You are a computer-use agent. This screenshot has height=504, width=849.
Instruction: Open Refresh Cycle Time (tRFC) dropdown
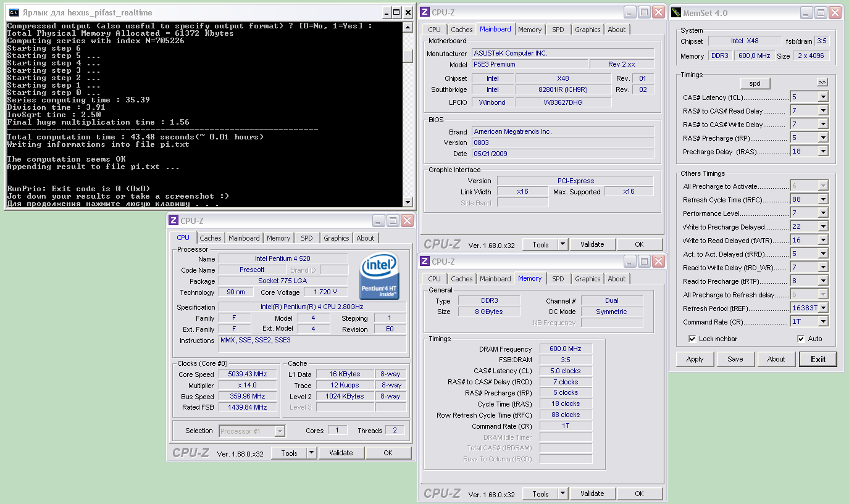(x=823, y=199)
